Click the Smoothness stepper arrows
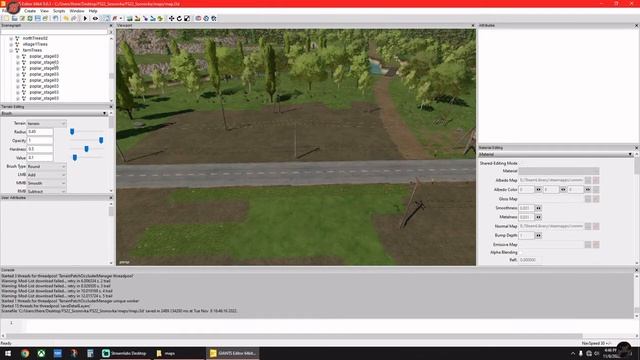640x360 pixels. click(x=538, y=208)
